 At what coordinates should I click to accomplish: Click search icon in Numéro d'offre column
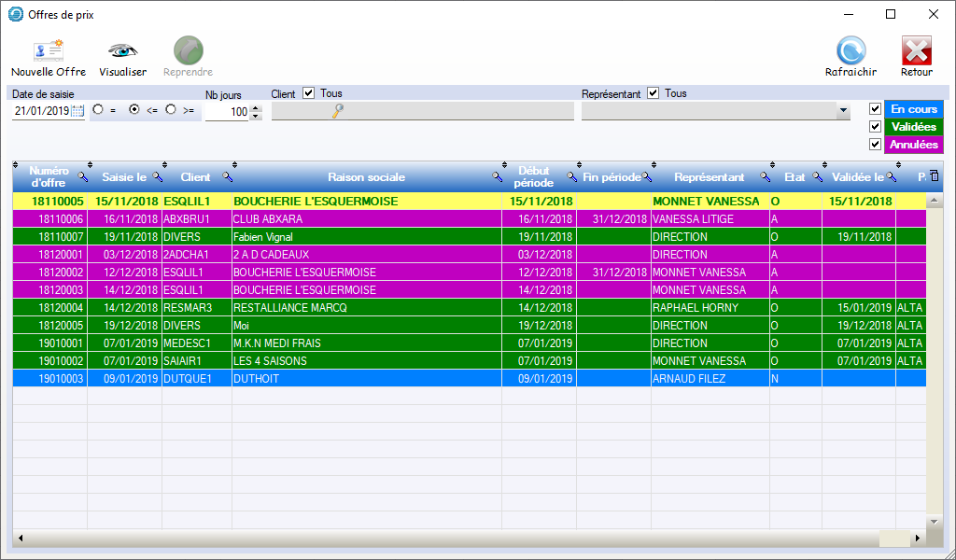(x=82, y=177)
